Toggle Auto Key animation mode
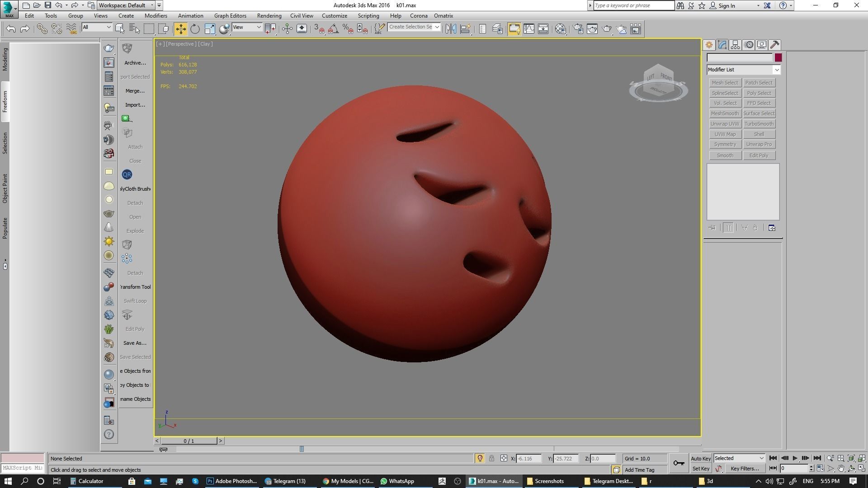 pos(701,458)
